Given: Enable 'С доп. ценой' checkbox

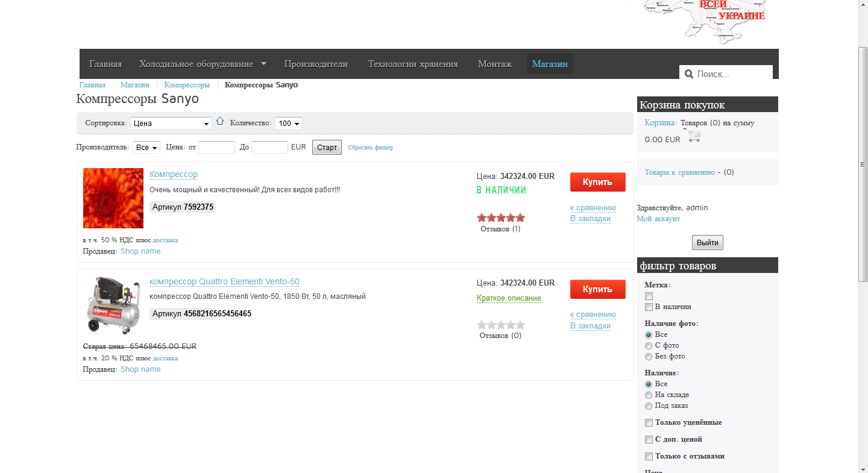Looking at the screenshot, I should pyautogui.click(x=649, y=439).
